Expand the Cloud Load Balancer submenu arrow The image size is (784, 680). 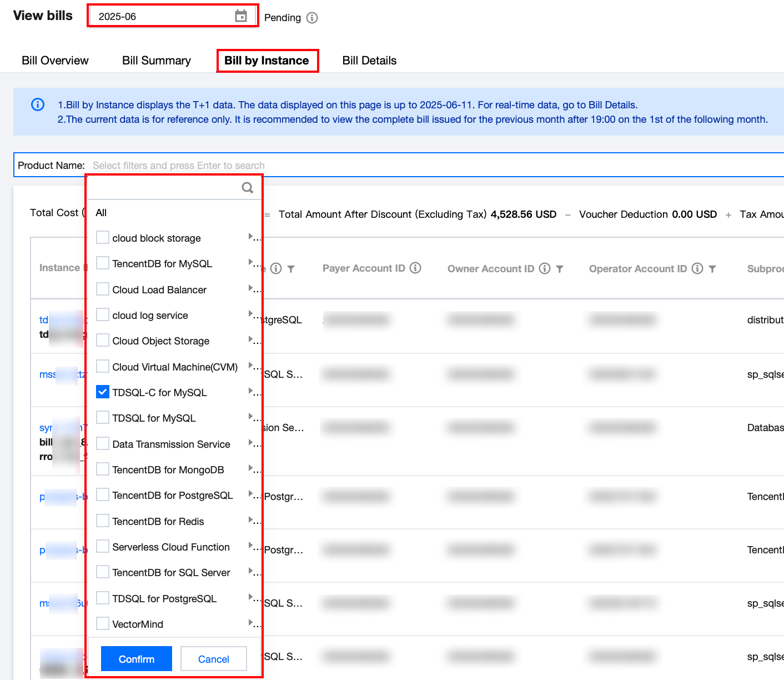click(251, 288)
